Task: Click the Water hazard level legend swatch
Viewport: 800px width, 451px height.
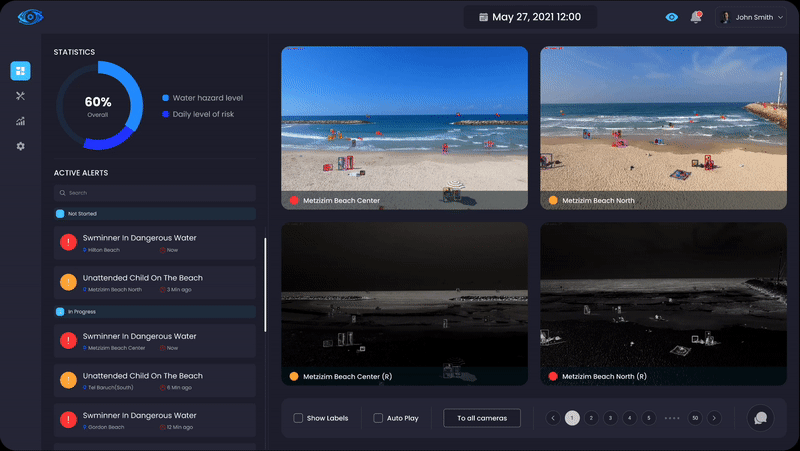Action: pyautogui.click(x=165, y=98)
